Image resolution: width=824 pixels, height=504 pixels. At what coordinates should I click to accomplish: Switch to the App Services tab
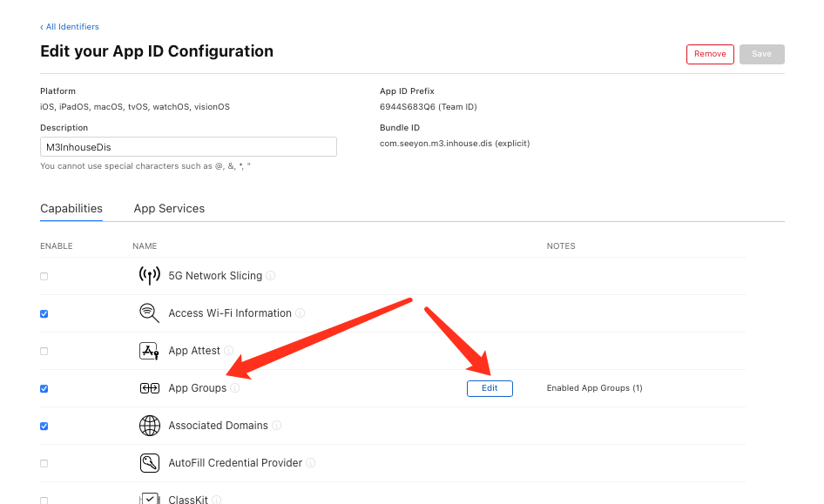169,208
